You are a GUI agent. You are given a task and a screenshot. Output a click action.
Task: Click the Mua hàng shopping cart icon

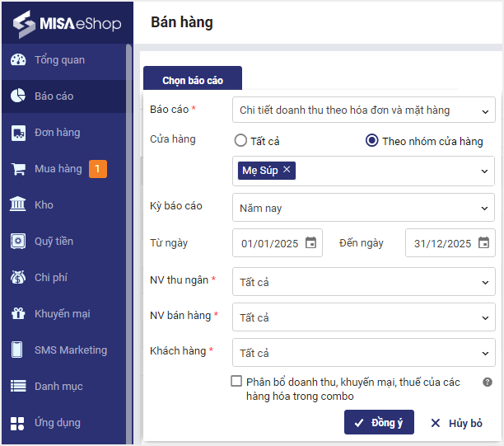pyautogui.click(x=18, y=169)
